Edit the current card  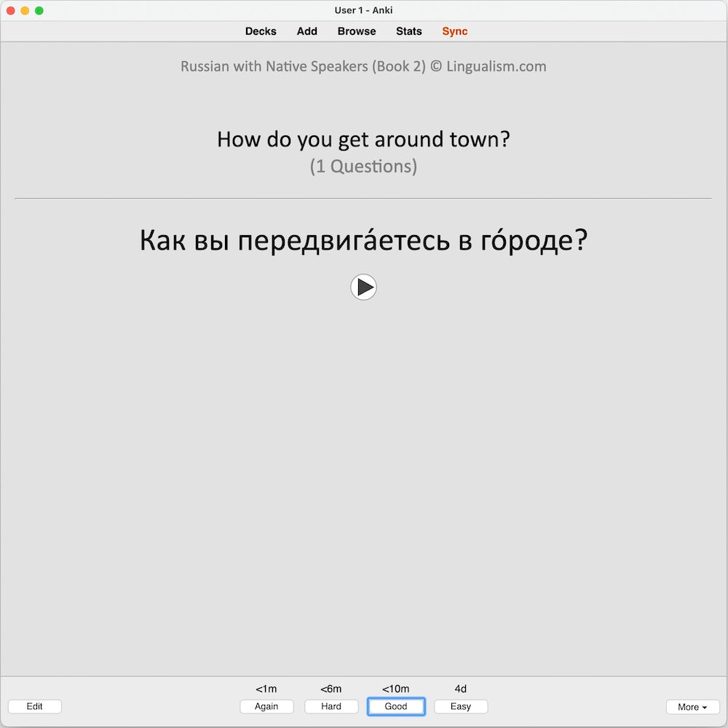point(35,706)
